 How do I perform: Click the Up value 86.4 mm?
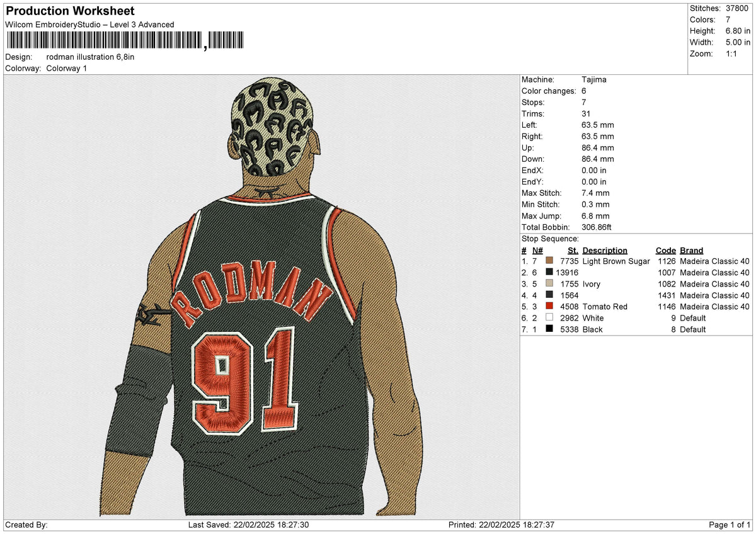click(597, 148)
